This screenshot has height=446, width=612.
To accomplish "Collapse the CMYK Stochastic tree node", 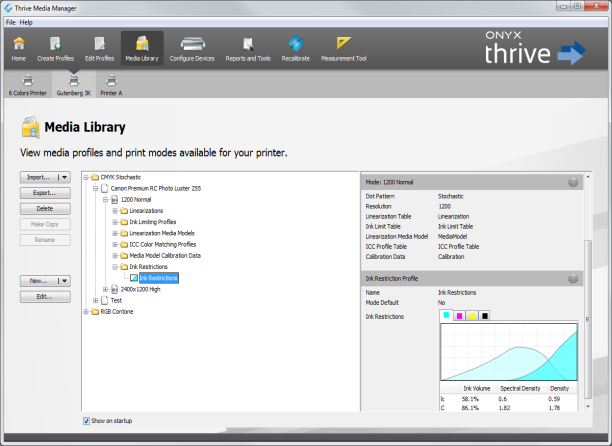I will (x=86, y=178).
